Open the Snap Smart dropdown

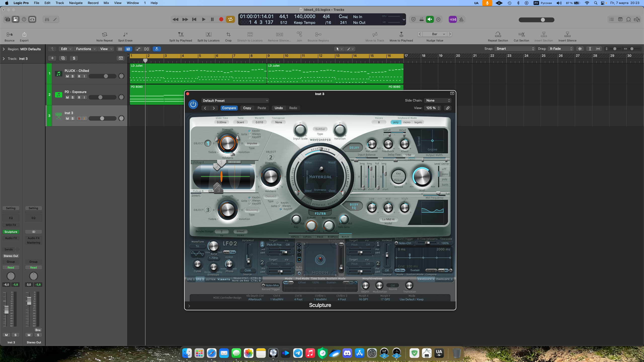tap(515, 49)
